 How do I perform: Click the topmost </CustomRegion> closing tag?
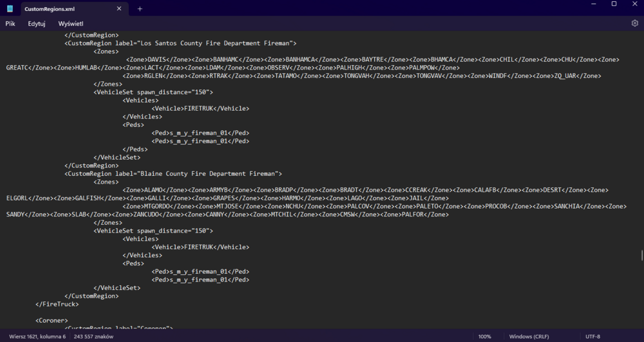click(91, 35)
